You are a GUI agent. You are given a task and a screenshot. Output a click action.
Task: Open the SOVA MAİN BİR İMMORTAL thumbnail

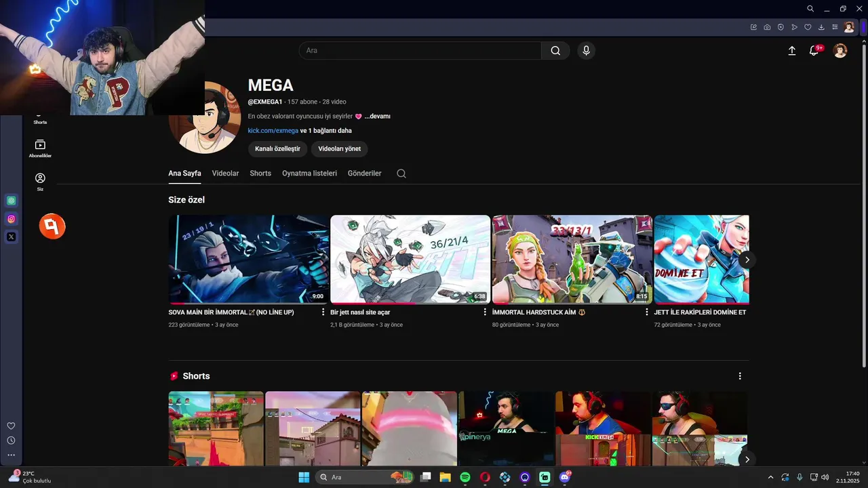point(248,260)
